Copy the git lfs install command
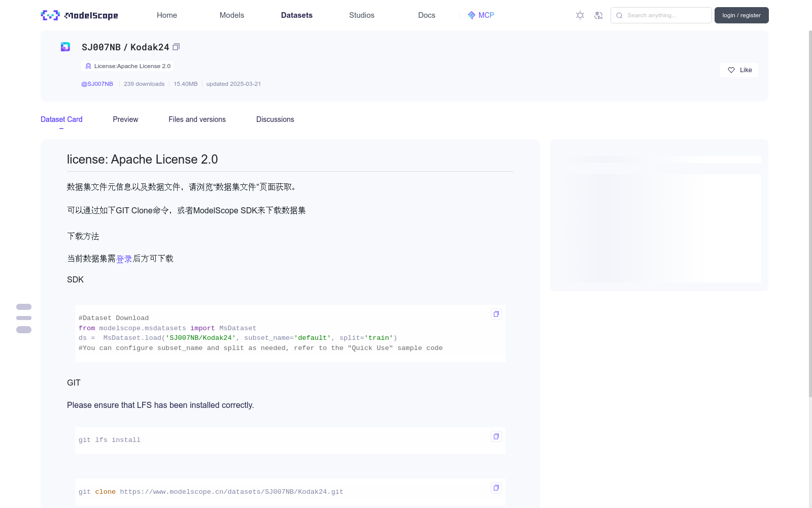Screen dimensions: 812x508 click(x=496, y=436)
